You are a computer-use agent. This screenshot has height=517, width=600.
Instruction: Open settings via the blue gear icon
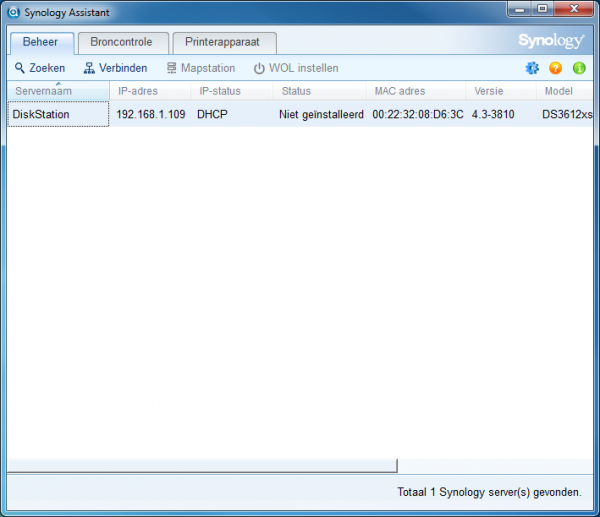click(x=532, y=68)
